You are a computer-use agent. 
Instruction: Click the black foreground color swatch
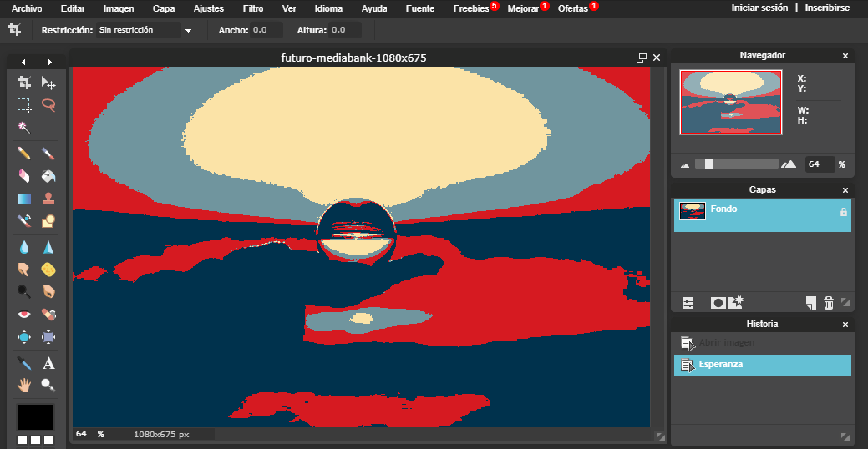pos(35,417)
